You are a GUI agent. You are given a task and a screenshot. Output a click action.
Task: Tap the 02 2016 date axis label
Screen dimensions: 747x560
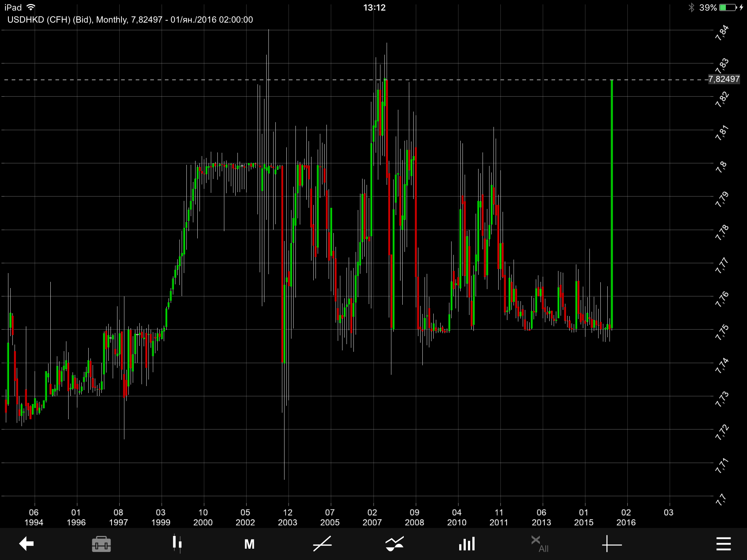626,517
